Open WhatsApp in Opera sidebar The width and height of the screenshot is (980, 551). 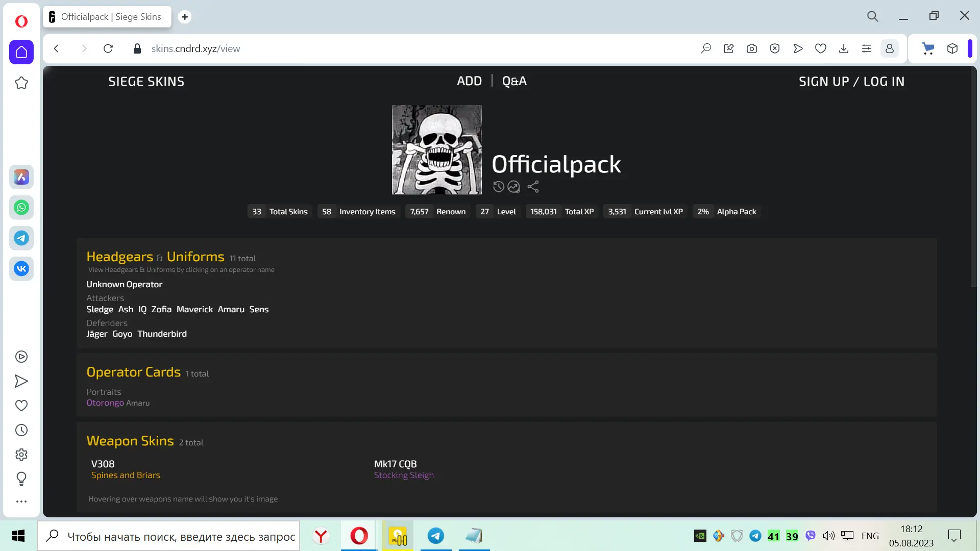pos(21,208)
